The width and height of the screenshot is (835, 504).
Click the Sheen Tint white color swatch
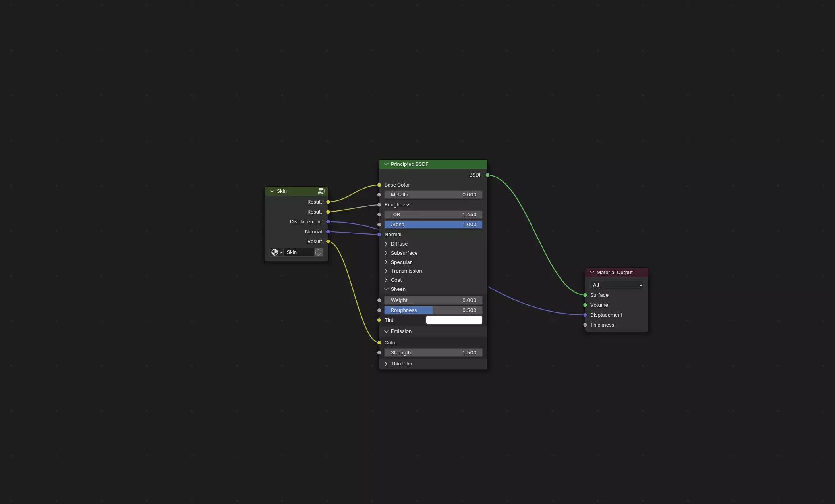tap(454, 320)
